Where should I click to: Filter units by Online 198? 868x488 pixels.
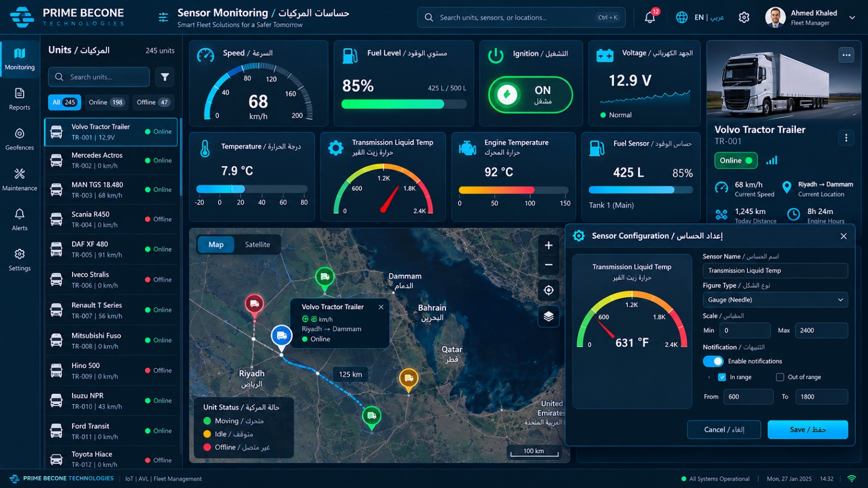coord(106,102)
